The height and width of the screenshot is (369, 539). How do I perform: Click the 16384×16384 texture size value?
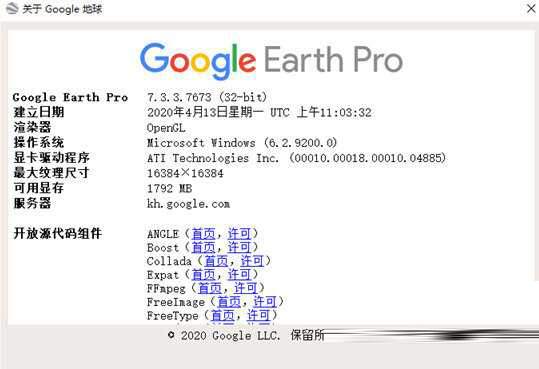185,173
